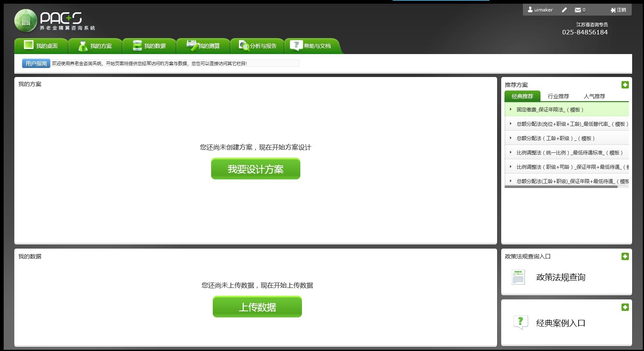Click the mail count 0 badge

(584, 10)
